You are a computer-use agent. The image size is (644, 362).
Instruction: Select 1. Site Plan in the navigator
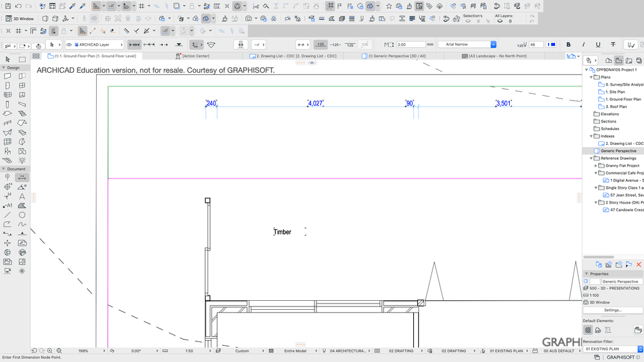615,92
